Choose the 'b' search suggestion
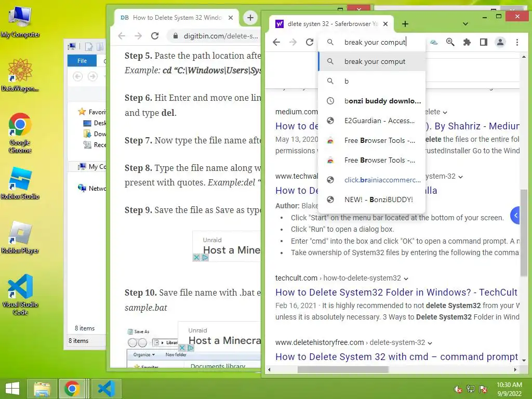The width and height of the screenshot is (532, 399). 372,81
